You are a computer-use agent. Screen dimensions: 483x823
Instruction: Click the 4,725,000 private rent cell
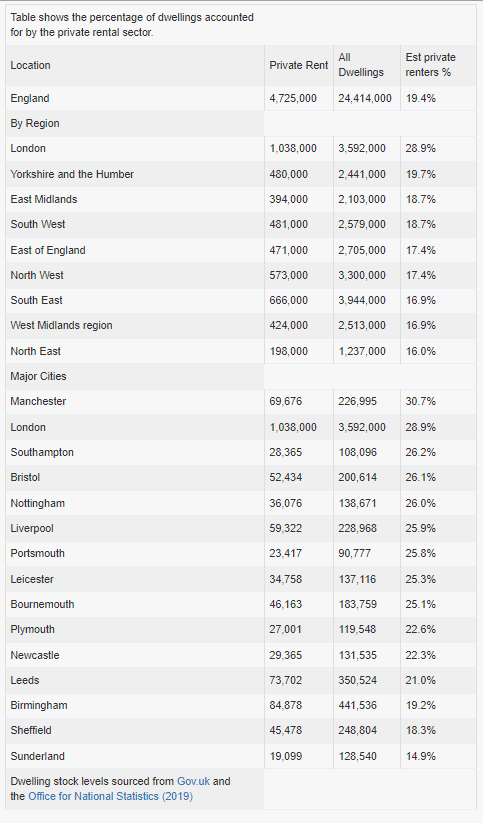pos(293,98)
